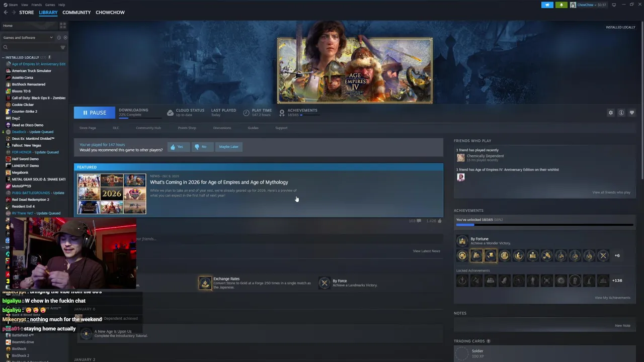This screenshot has width=644, height=362.
Task: Open the Discussions link
Action: click(222, 128)
